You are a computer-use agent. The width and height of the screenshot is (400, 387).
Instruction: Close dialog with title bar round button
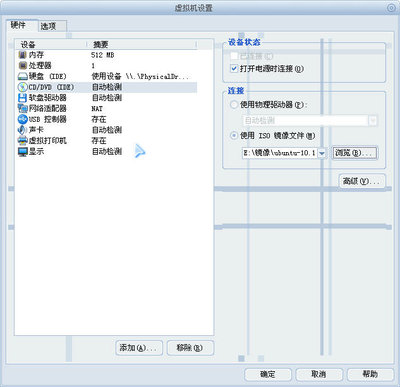click(x=391, y=8)
